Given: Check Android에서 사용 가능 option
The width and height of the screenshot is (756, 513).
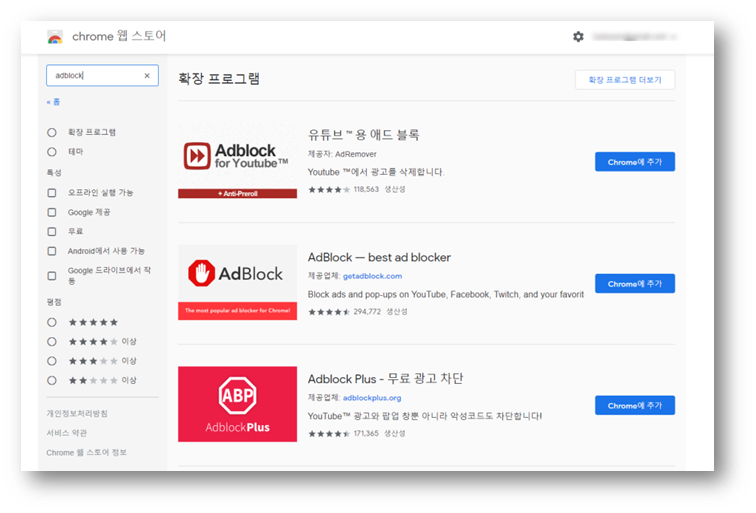Looking at the screenshot, I should pyautogui.click(x=52, y=251).
